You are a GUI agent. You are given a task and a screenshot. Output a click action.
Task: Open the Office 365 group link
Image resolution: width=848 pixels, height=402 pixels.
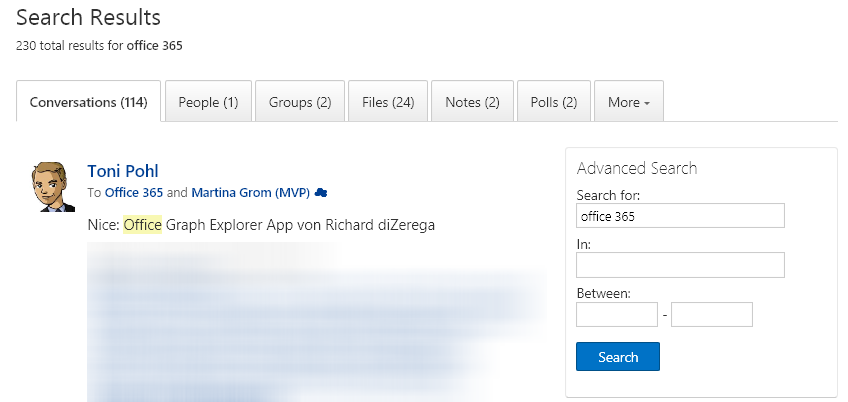[134, 193]
